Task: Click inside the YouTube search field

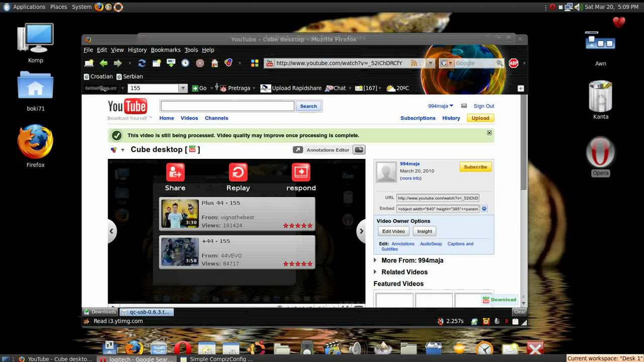Action: 227,106
